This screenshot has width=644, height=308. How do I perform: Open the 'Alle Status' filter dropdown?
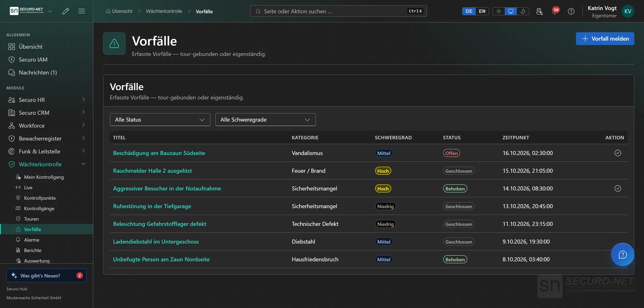[x=160, y=120]
